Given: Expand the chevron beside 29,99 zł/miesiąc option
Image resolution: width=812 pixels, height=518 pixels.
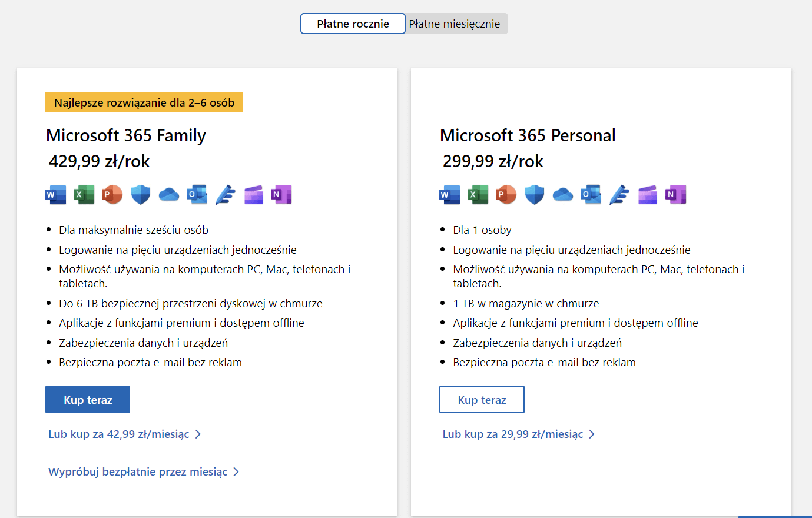Looking at the screenshot, I should [592, 434].
